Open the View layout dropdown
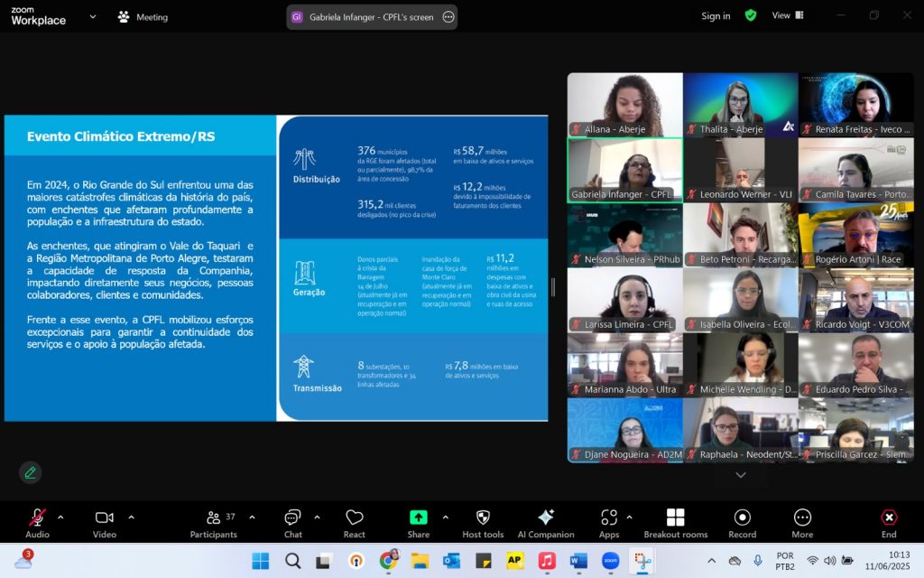This screenshot has width=924, height=578. tap(786, 15)
